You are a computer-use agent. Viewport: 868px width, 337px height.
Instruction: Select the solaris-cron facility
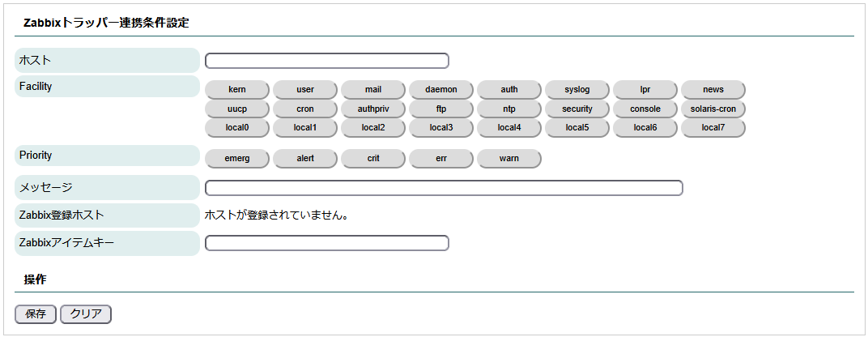click(713, 109)
